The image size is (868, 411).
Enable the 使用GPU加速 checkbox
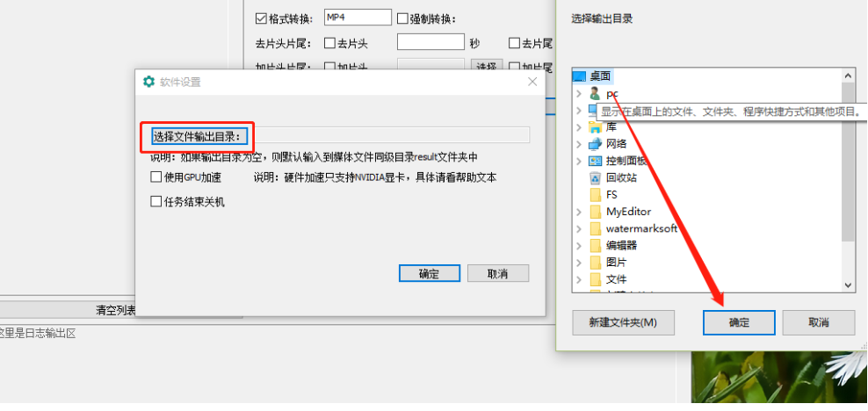coord(156,177)
